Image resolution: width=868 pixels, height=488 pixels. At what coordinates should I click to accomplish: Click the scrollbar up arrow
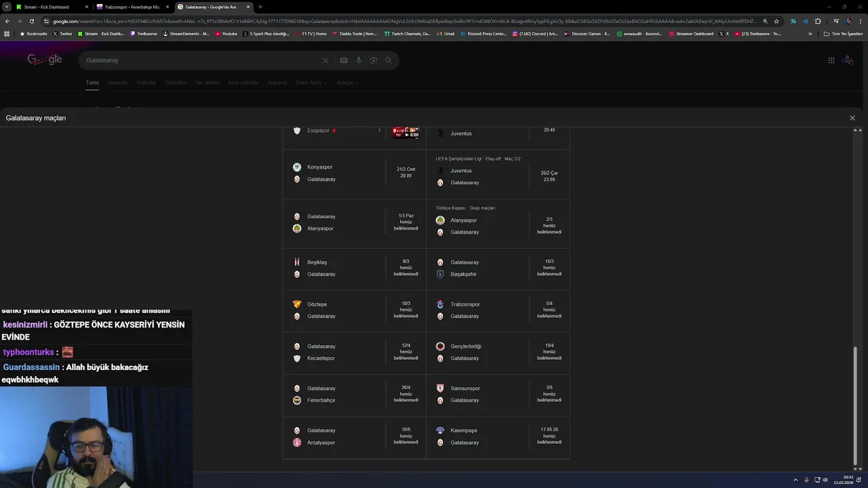point(856,130)
